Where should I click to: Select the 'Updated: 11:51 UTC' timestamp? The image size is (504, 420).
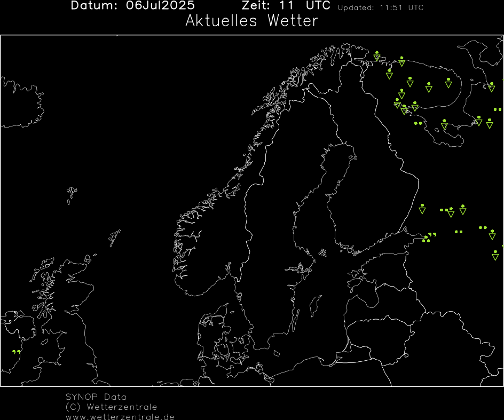381,7
